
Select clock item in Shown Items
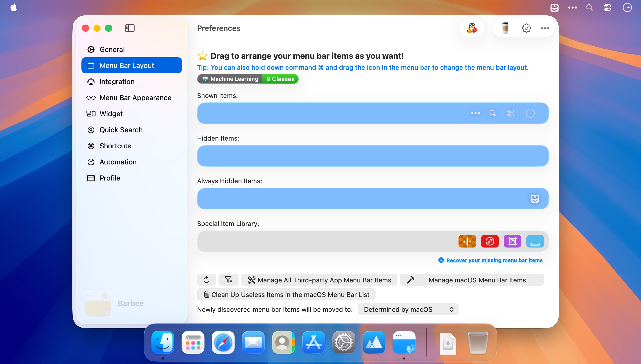[530, 113]
